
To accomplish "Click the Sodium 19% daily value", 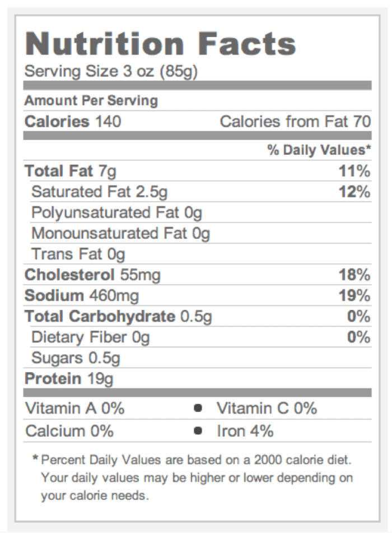I will pyautogui.click(x=354, y=295).
